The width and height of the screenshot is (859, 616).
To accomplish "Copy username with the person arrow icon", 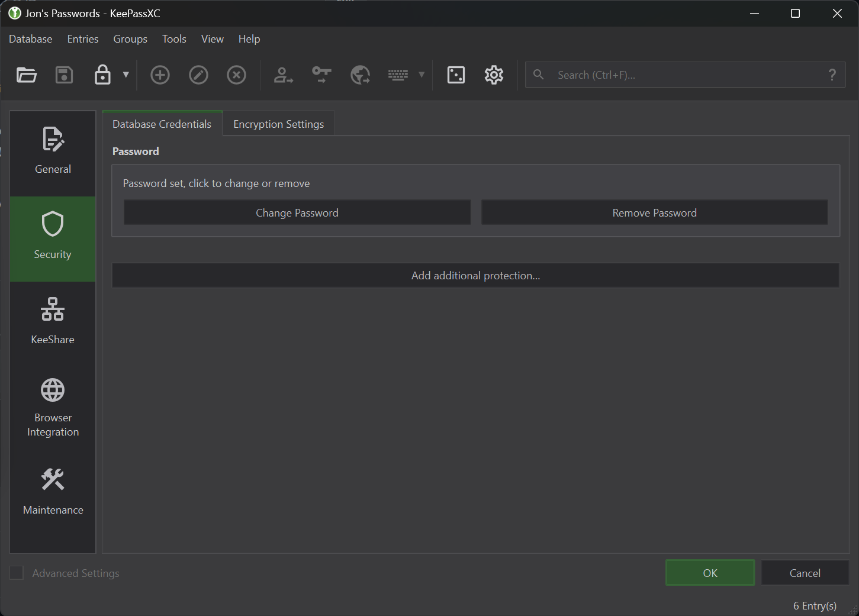I will (283, 75).
